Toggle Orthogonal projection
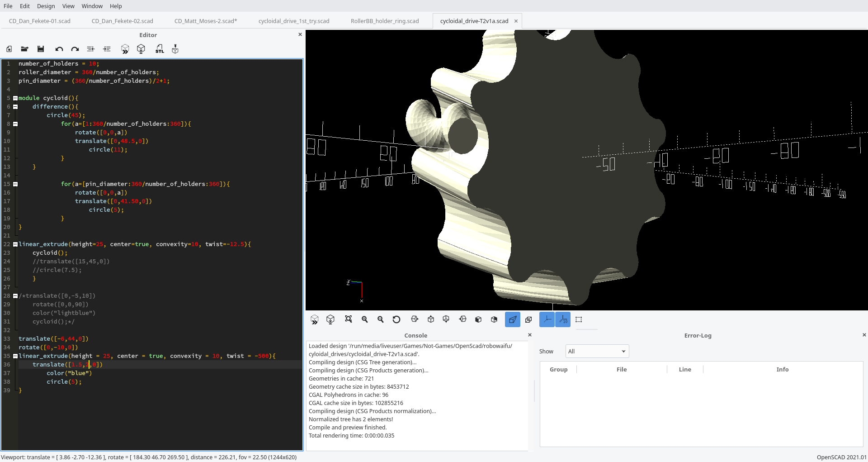The width and height of the screenshot is (868, 462). click(528, 319)
